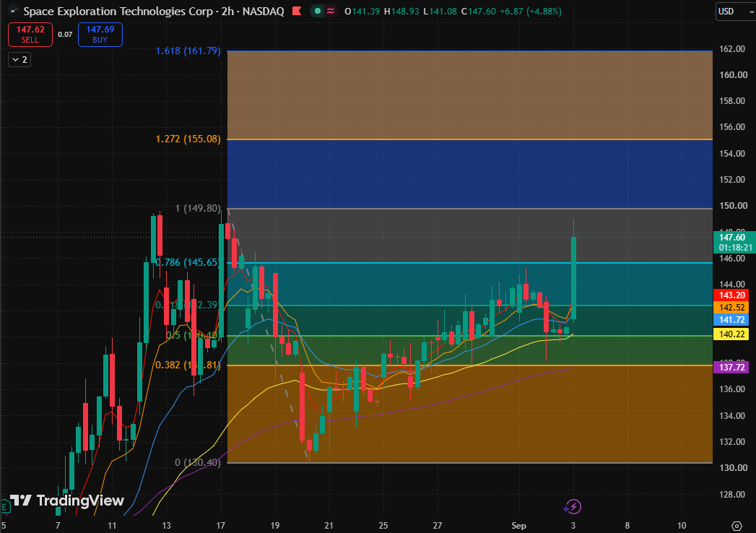Click the Sep label on time axis
This screenshot has height=533, width=756.
(x=518, y=526)
